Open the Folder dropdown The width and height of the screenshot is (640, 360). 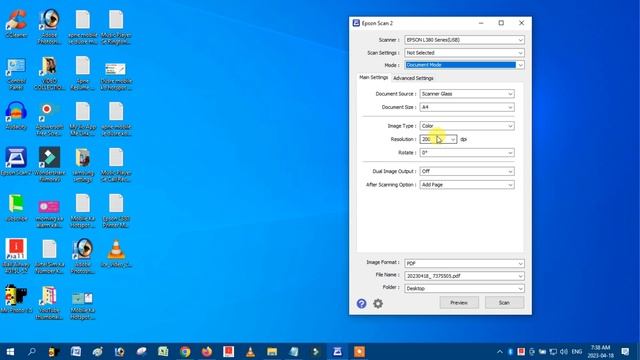[464, 289]
